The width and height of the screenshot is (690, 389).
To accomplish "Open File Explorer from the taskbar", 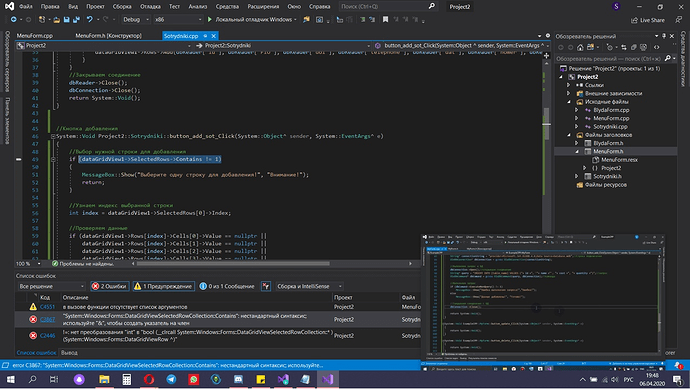I will coord(104,379).
